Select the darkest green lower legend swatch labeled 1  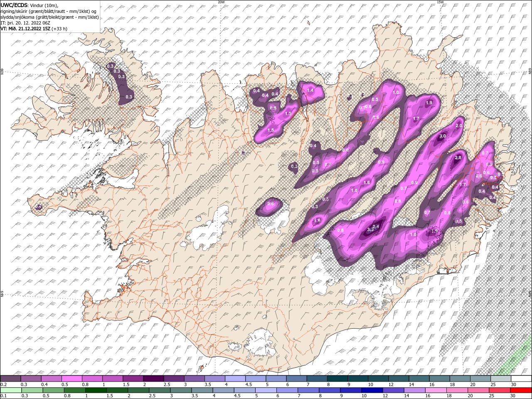[96, 390]
